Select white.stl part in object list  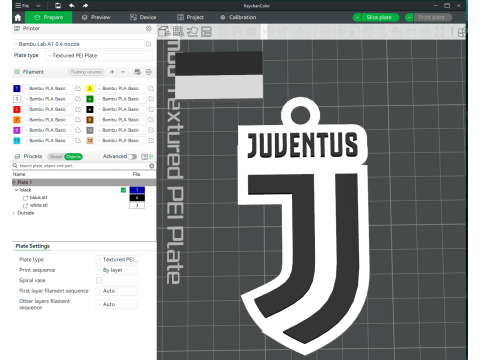click(38, 205)
